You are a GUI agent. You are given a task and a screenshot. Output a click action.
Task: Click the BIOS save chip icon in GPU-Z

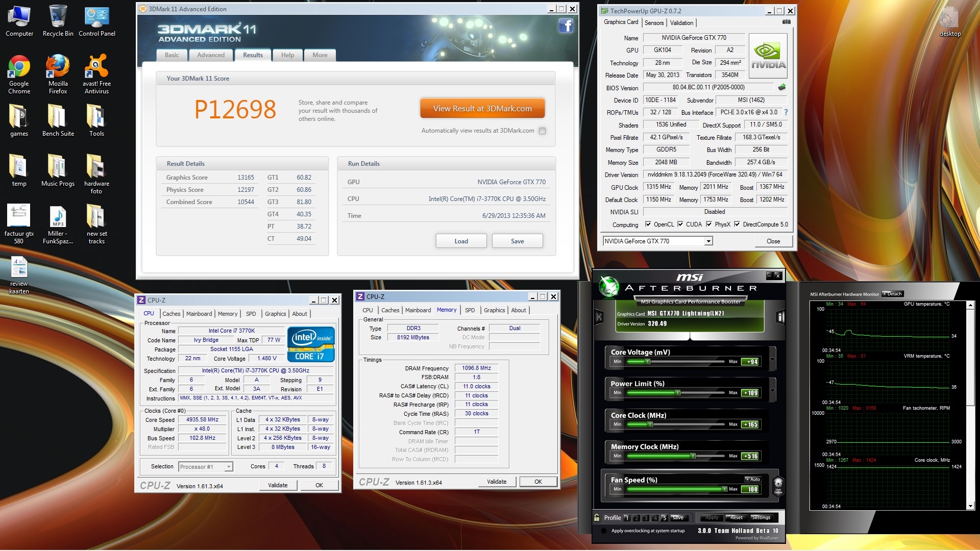(781, 87)
